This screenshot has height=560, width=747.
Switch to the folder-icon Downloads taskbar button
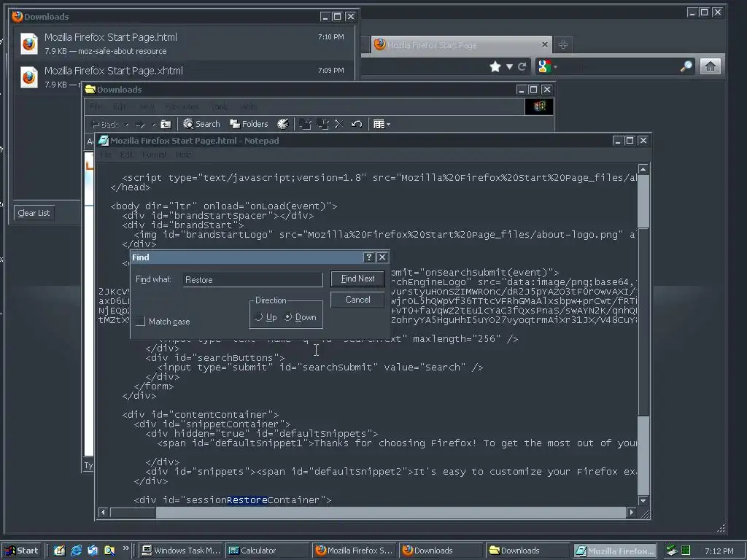click(528, 551)
